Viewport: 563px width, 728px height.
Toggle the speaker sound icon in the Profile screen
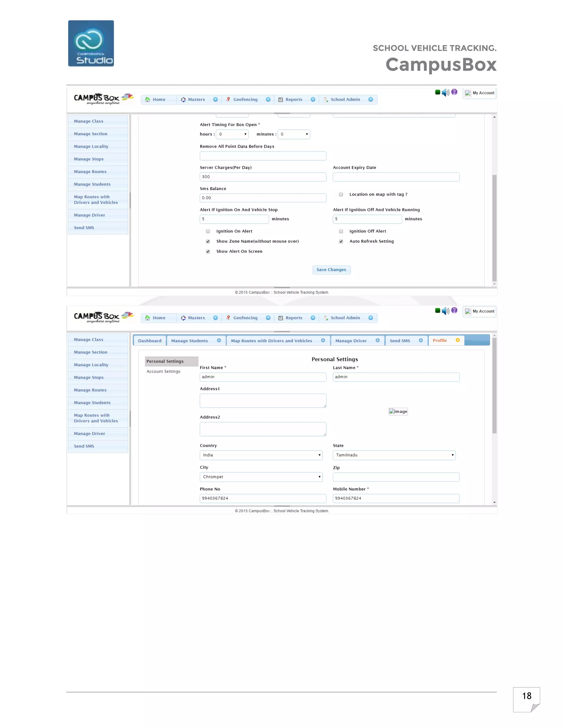pos(446,311)
